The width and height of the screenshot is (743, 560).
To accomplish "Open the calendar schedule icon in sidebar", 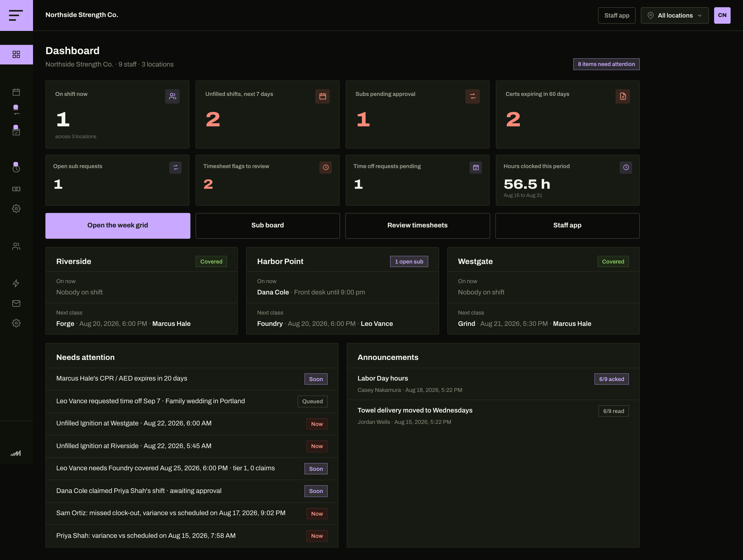I will (16, 92).
